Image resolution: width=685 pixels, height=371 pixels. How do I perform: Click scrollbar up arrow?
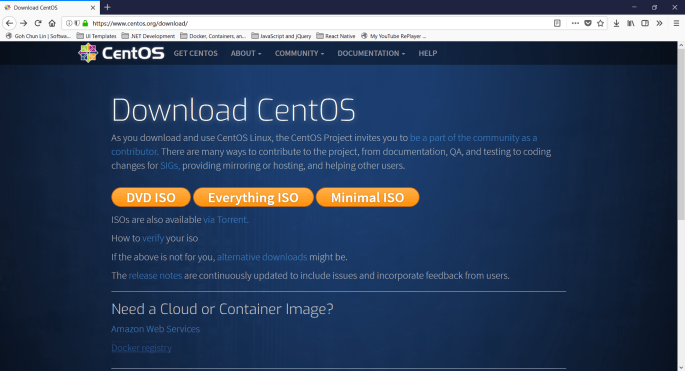(x=681, y=45)
